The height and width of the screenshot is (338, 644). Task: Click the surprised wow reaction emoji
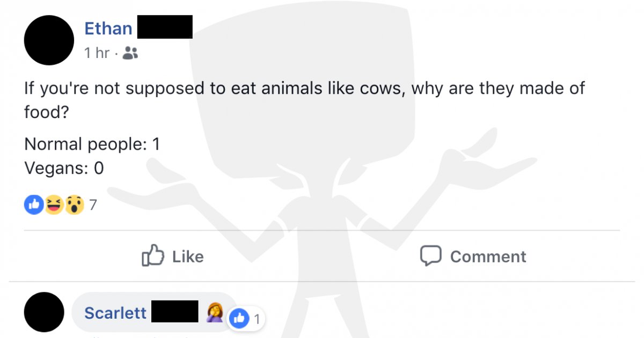pos(74,204)
